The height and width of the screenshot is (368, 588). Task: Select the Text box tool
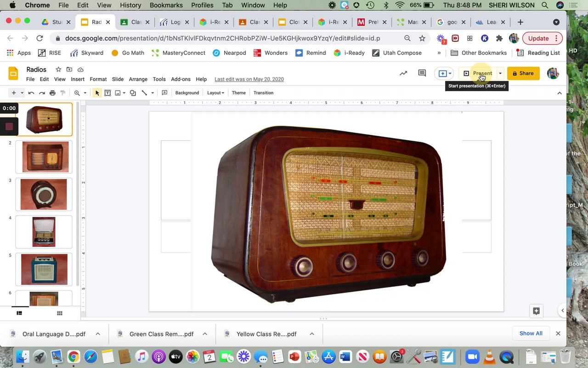pos(107,93)
